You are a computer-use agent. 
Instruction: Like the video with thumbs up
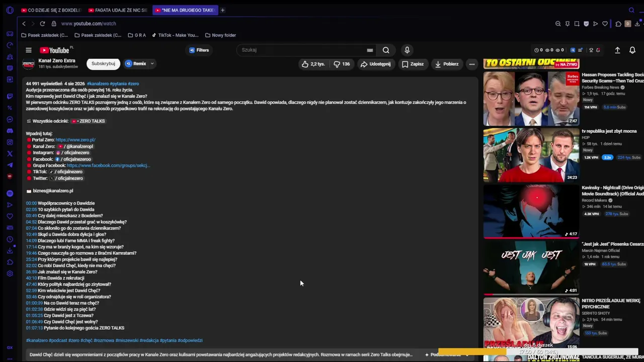(x=313, y=64)
